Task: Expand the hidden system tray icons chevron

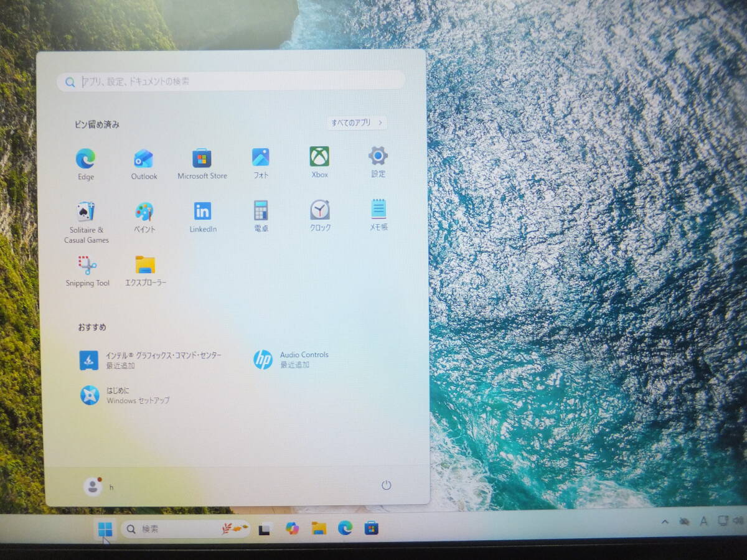Action: (x=665, y=521)
